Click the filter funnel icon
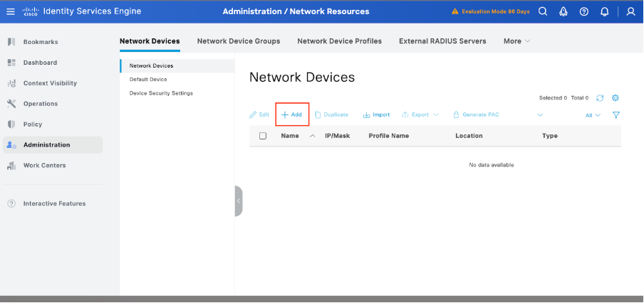This screenshot has width=644, height=303. 616,115
